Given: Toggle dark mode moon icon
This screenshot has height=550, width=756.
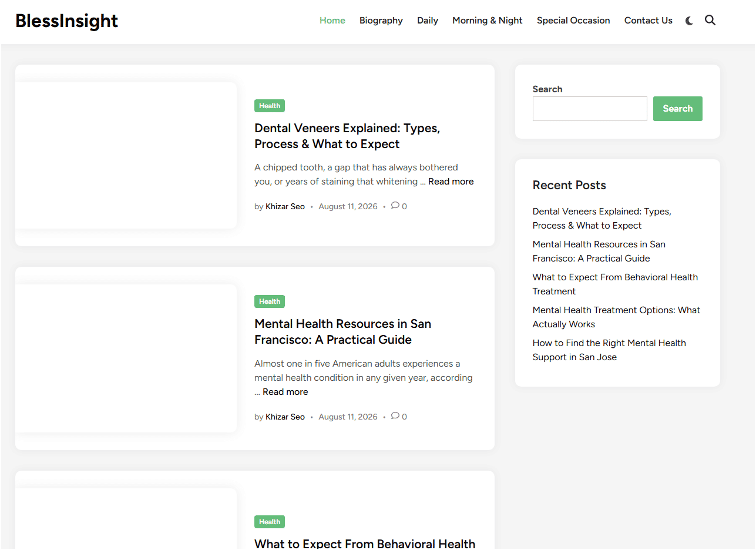Looking at the screenshot, I should tap(689, 21).
